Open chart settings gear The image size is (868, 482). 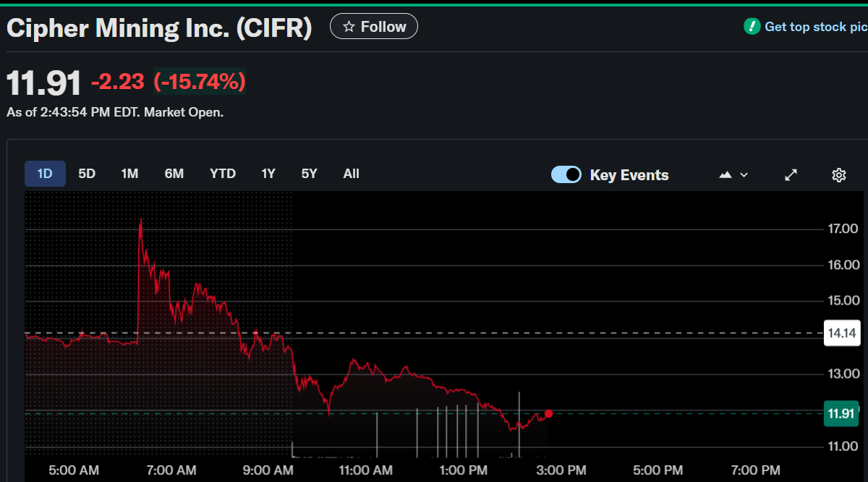point(839,175)
